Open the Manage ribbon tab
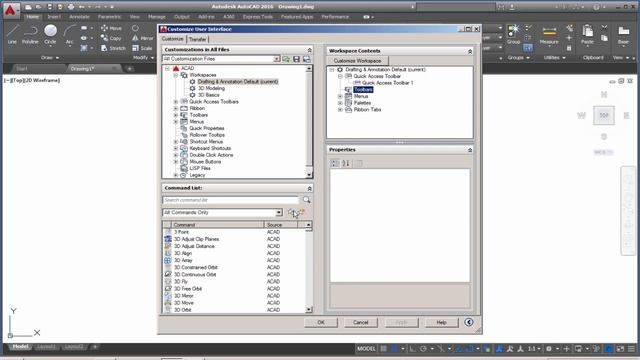Screen dimensions: 640x360 pos(157,17)
